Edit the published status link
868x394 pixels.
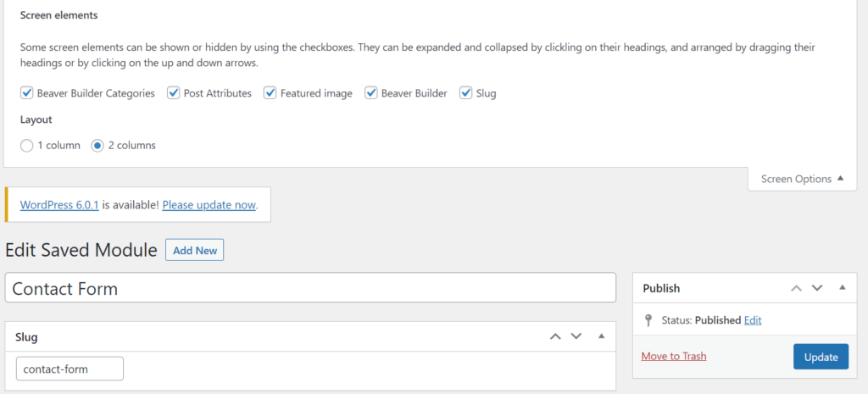pos(753,320)
